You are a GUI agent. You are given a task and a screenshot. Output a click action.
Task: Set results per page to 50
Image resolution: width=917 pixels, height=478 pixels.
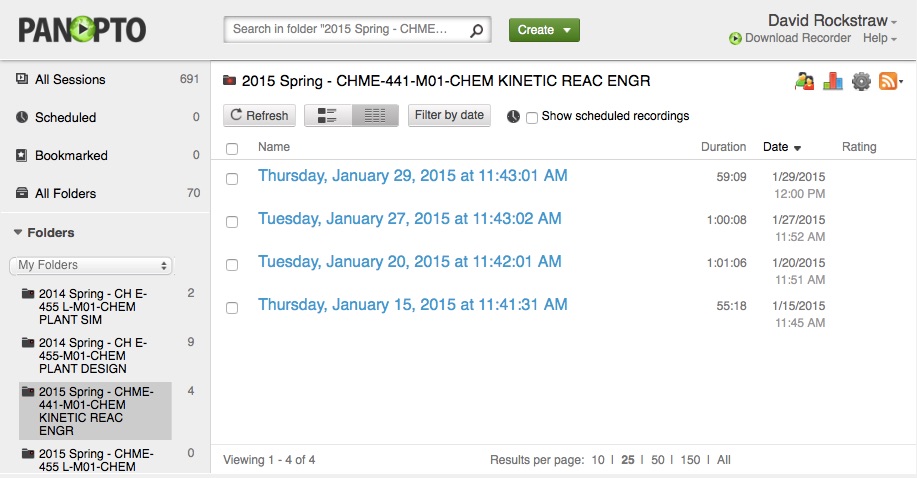click(x=658, y=460)
